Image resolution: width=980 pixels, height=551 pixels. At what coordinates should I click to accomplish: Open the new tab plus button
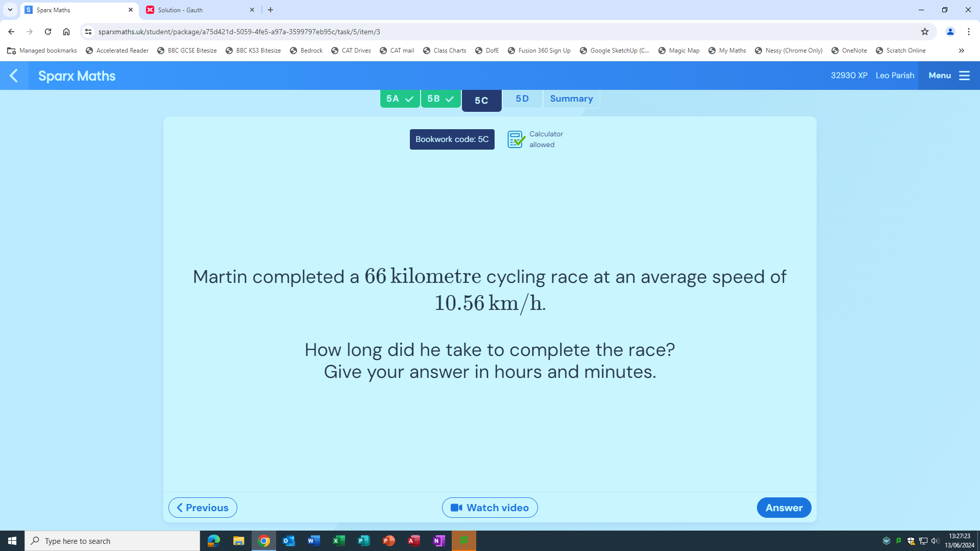coord(271,10)
